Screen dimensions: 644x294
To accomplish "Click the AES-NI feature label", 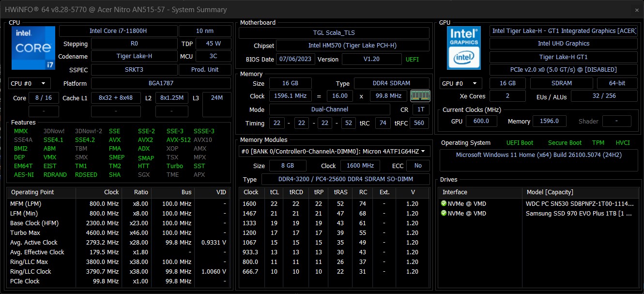I will click(x=24, y=175).
